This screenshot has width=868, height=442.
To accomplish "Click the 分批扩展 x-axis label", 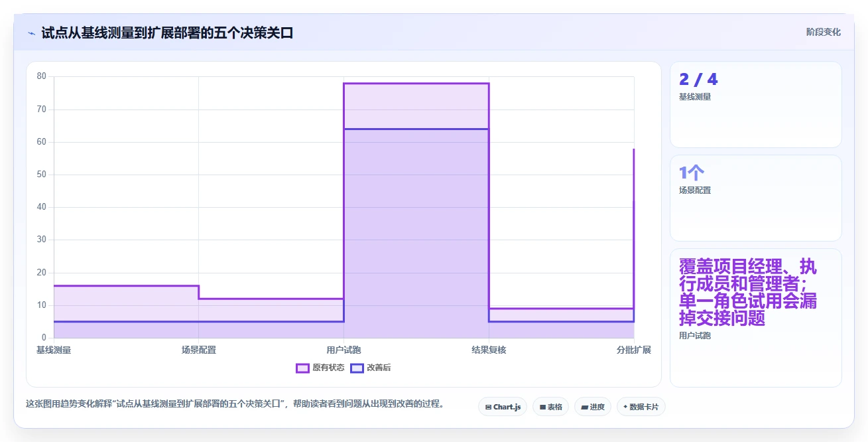I will 633,350.
